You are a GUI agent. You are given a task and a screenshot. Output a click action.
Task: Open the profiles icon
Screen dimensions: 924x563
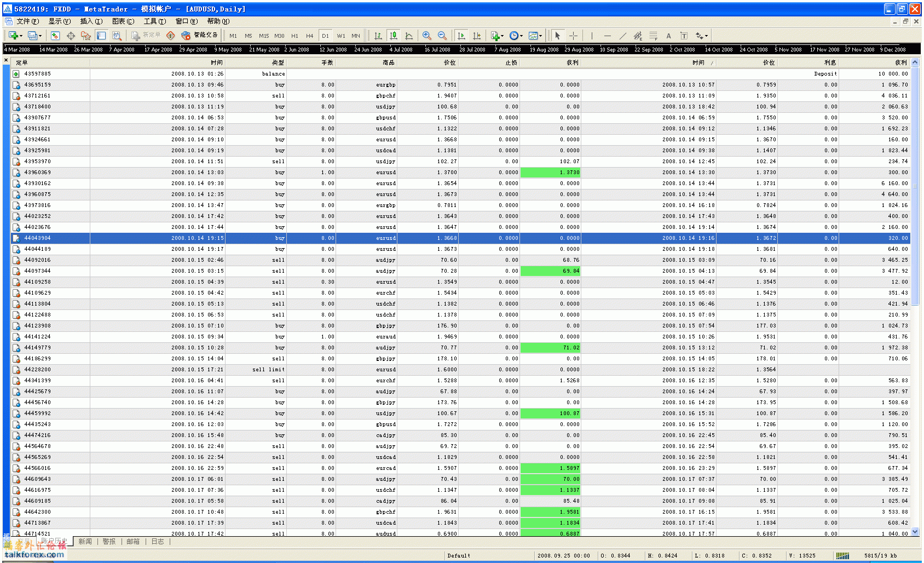(32, 36)
